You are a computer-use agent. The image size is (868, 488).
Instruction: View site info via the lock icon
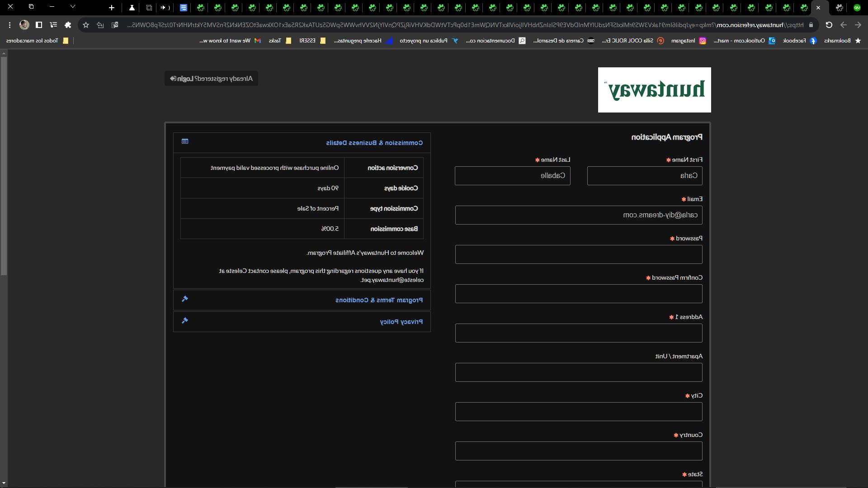click(811, 25)
